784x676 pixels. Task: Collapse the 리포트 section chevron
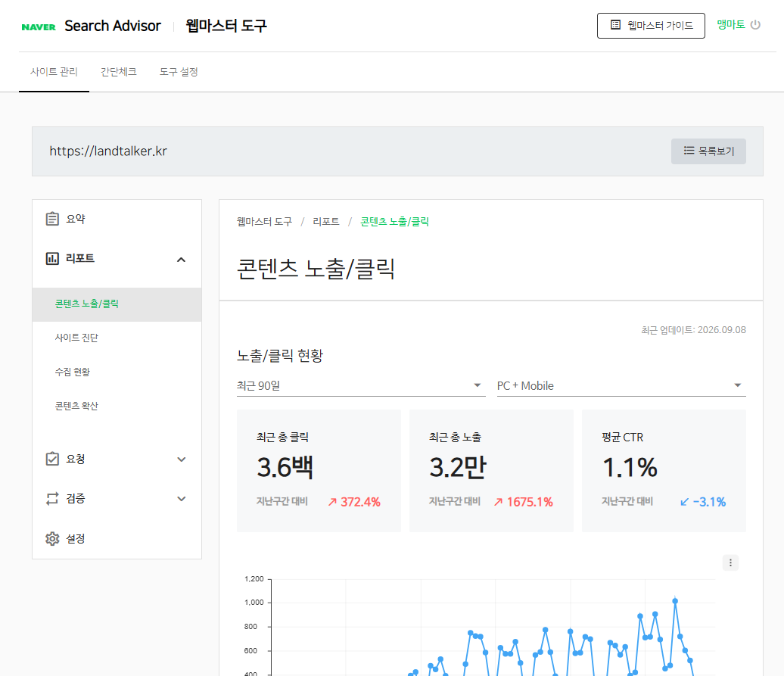181,260
